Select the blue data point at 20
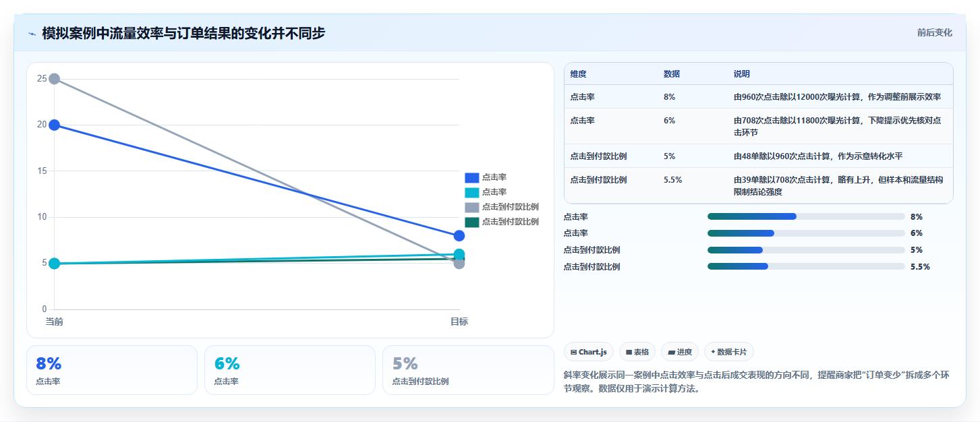This screenshot has width=980, height=422. [55, 125]
